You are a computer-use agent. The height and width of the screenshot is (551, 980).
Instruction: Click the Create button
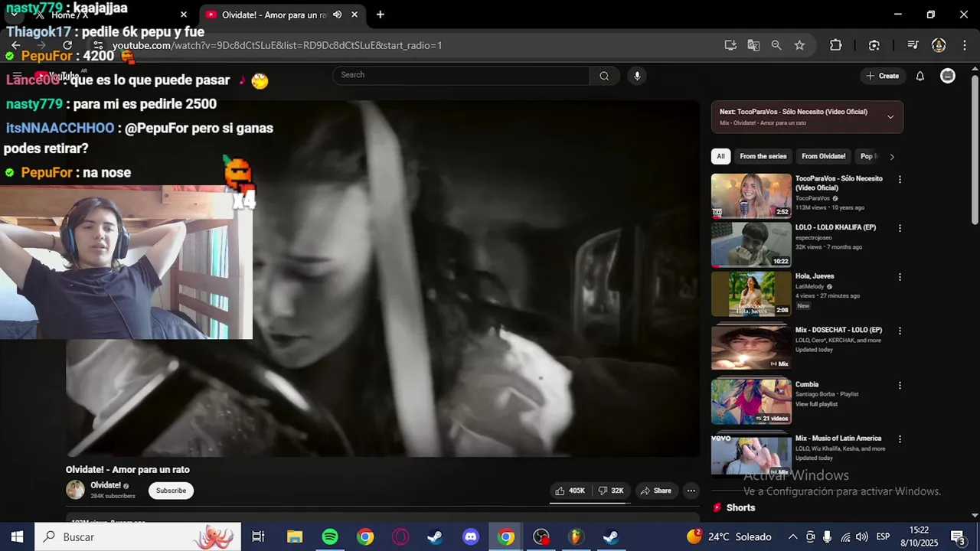point(882,76)
